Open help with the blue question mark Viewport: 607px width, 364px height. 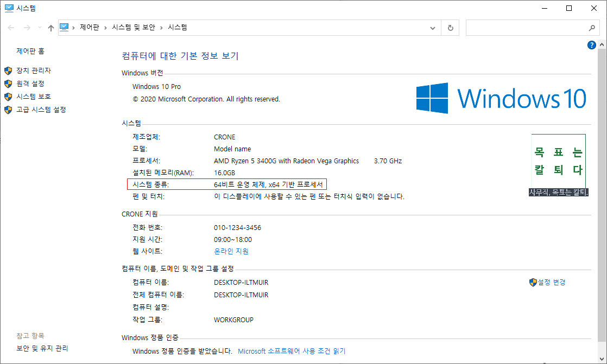tap(591, 45)
